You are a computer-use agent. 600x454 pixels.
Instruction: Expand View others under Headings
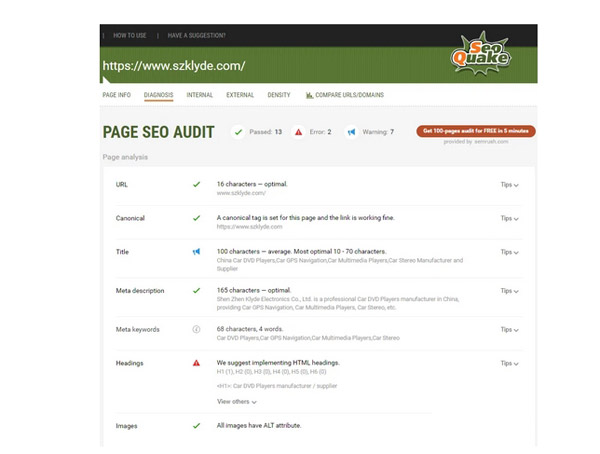(236, 402)
